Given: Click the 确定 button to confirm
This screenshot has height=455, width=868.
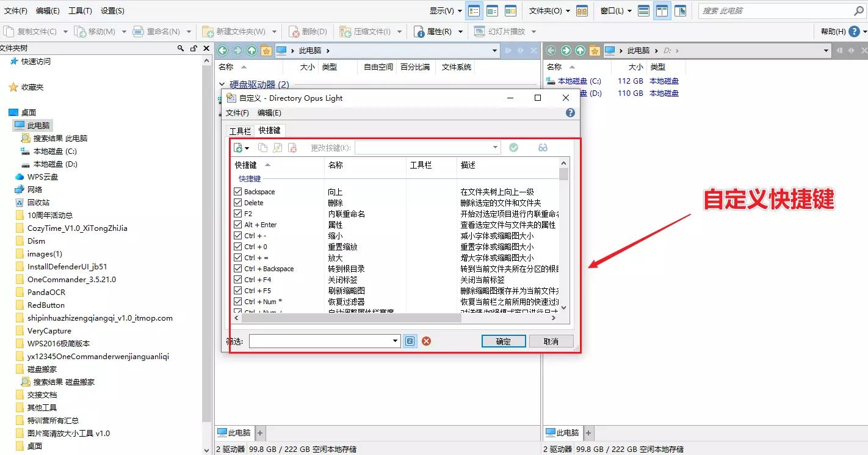Looking at the screenshot, I should click(503, 341).
